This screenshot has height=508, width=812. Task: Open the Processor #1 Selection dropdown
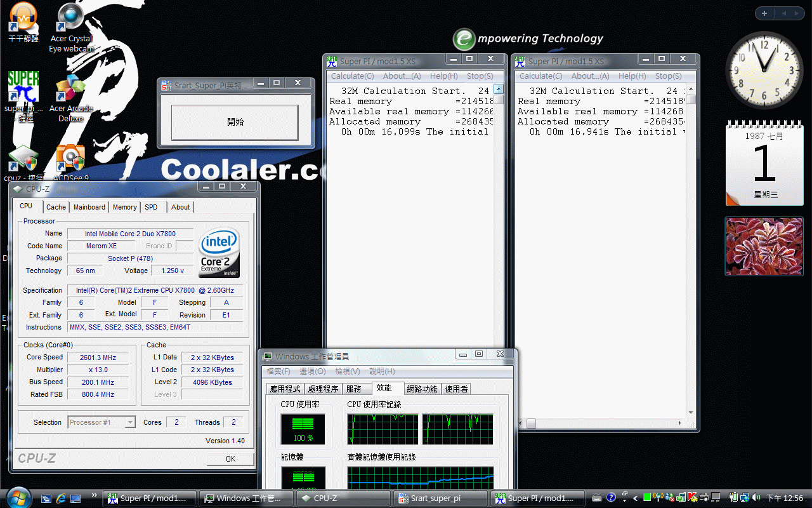(x=101, y=422)
